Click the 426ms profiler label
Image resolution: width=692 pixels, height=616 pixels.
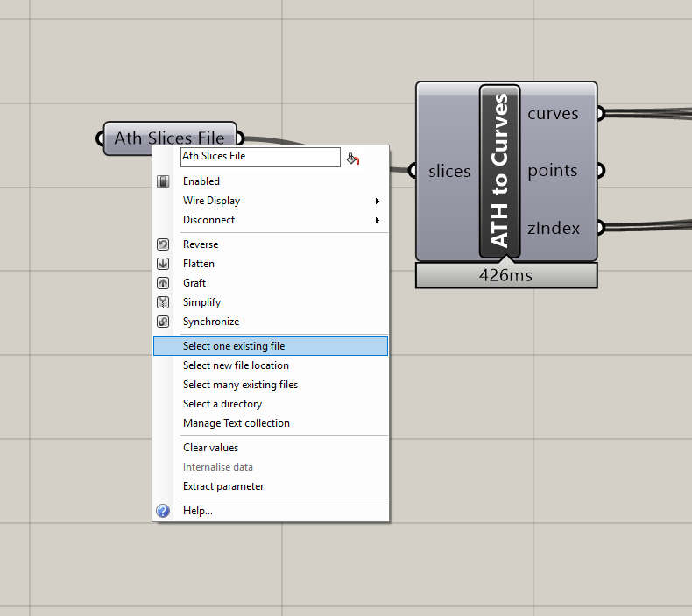pyautogui.click(x=506, y=275)
